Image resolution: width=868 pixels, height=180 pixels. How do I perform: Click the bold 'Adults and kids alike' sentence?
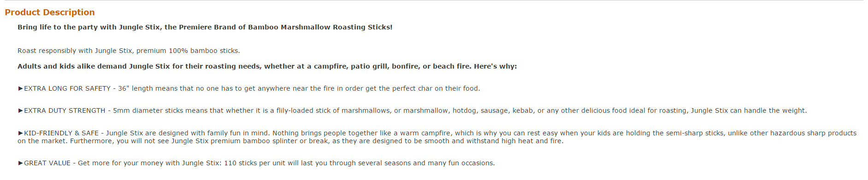coord(267,66)
